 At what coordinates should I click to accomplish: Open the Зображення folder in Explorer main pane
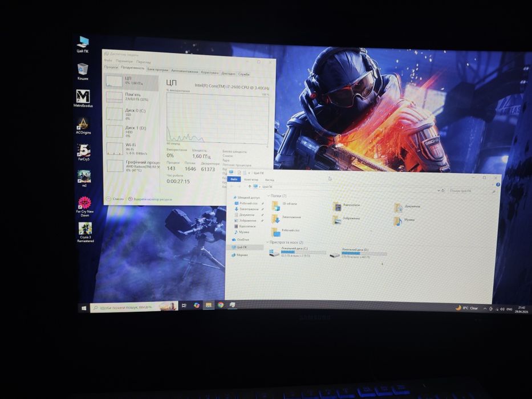point(346,219)
